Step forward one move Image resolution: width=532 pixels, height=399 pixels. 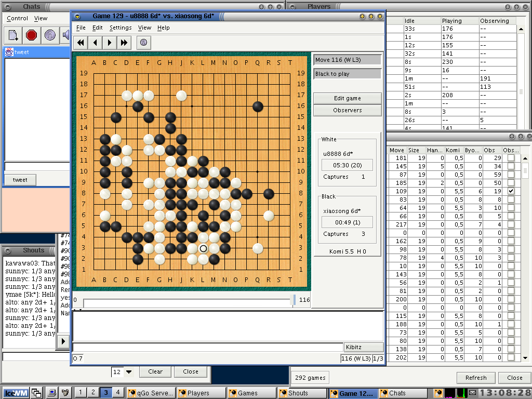[110, 43]
